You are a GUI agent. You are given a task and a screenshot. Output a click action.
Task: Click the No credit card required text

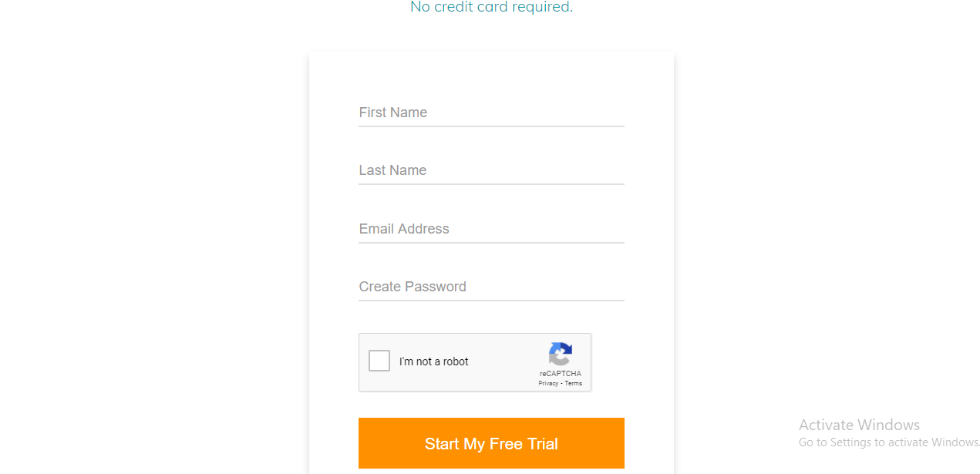(491, 8)
